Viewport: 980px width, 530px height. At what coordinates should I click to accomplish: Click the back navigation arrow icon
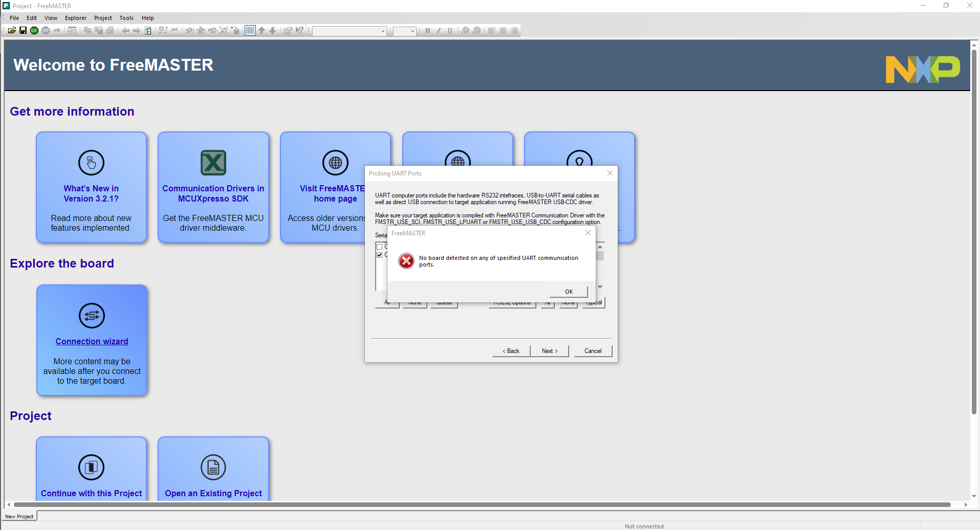point(126,30)
